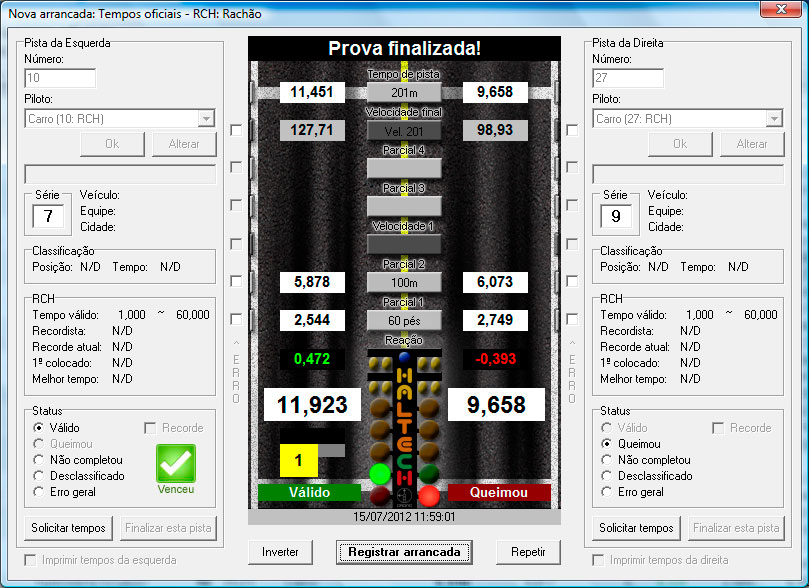Select left lane Não completou option
Screen dimensions: 809x588
(x=39, y=460)
